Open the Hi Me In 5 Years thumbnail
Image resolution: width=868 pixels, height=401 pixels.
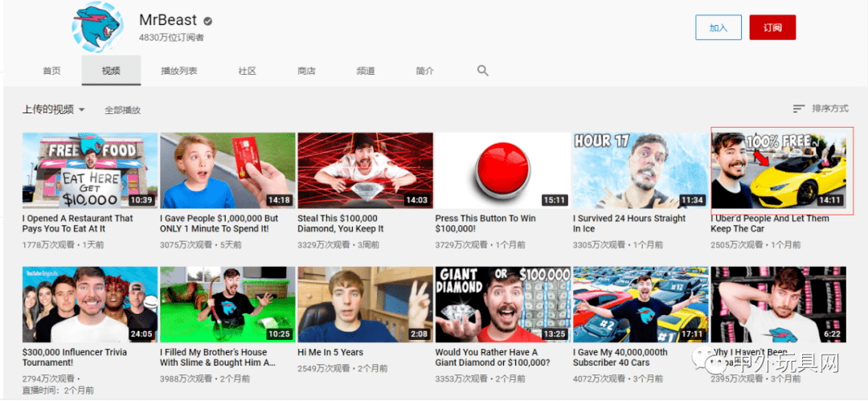tap(366, 305)
